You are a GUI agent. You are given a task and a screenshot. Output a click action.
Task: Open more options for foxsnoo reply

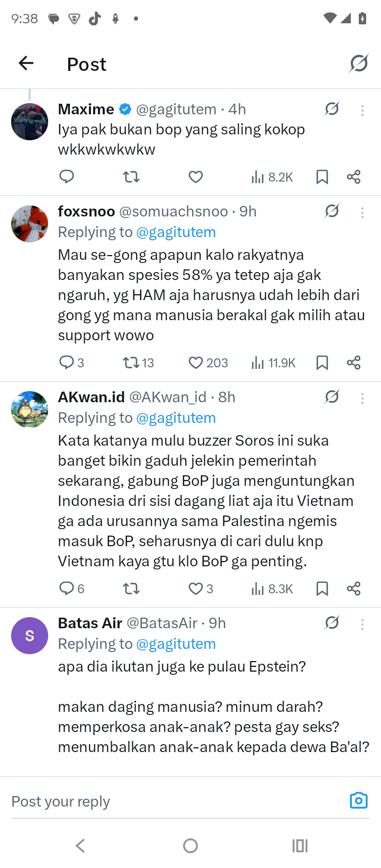pyautogui.click(x=362, y=212)
